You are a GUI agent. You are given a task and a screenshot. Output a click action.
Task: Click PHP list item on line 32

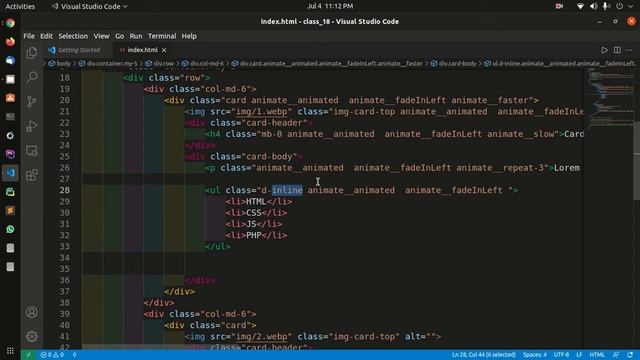pyautogui.click(x=256, y=235)
